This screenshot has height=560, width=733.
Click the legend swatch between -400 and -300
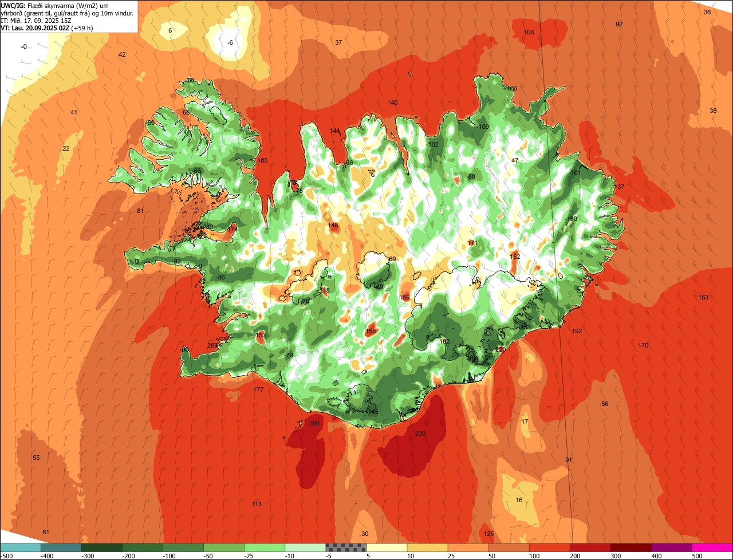point(61,547)
